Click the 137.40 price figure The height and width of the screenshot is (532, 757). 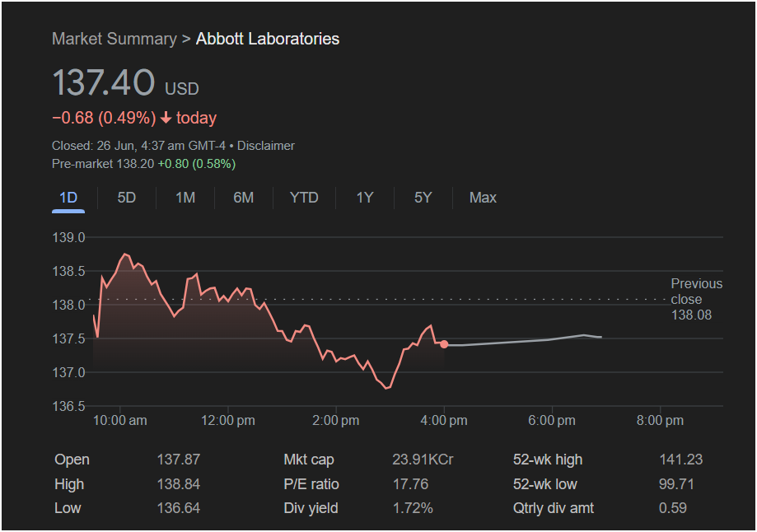(x=104, y=82)
